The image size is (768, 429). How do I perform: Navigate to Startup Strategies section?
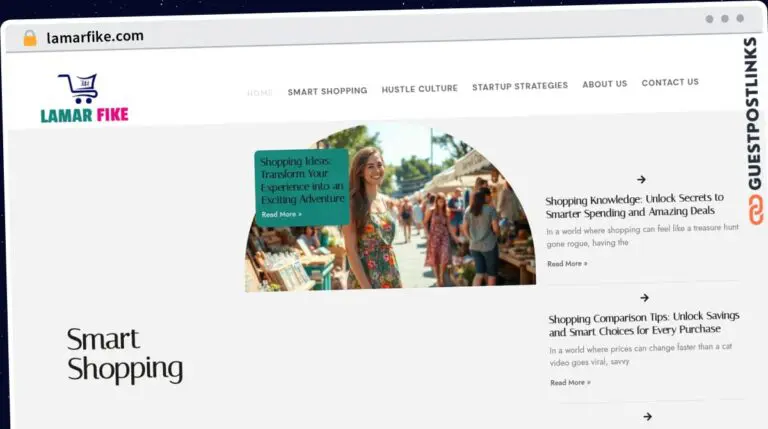tap(519, 86)
